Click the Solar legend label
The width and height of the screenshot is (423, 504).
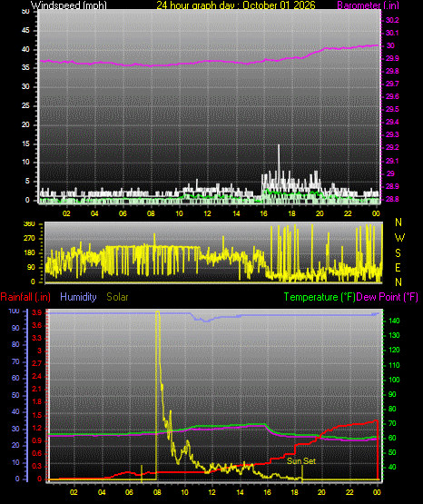point(118,297)
